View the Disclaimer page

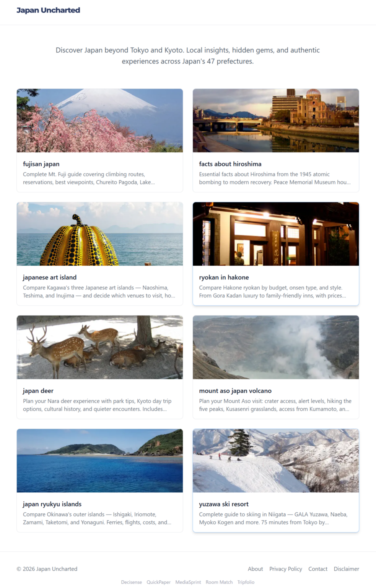click(x=346, y=569)
